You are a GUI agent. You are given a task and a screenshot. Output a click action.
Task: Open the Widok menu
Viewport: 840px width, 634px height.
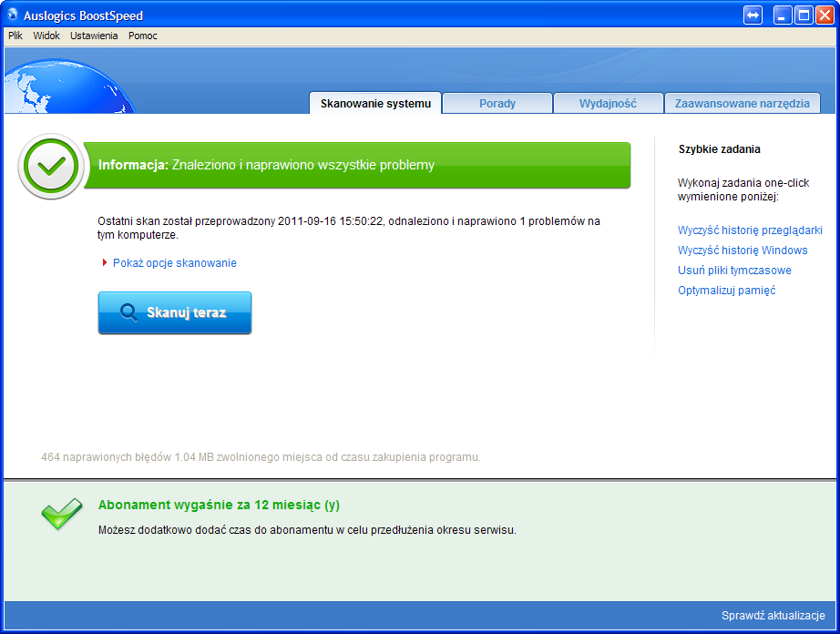point(46,36)
